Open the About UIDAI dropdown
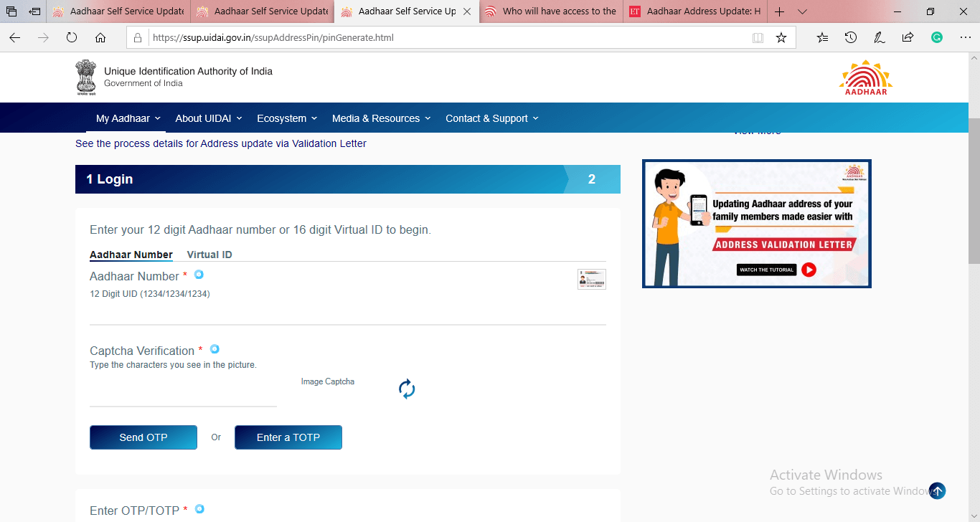This screenshot has width=980, height=522. pyautogui.click(x=208, y=118)
